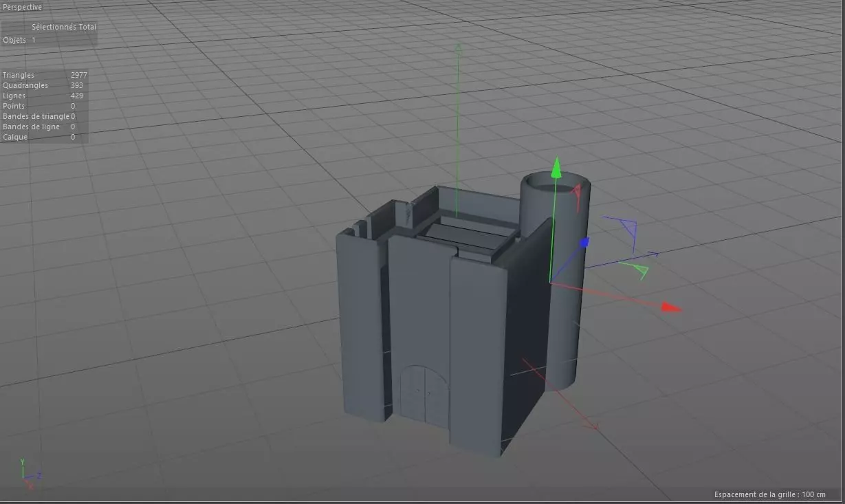845x504 pixels.
Task: Click the red X-axis arrow of the gizmo
Action: [x=671, y=307]
